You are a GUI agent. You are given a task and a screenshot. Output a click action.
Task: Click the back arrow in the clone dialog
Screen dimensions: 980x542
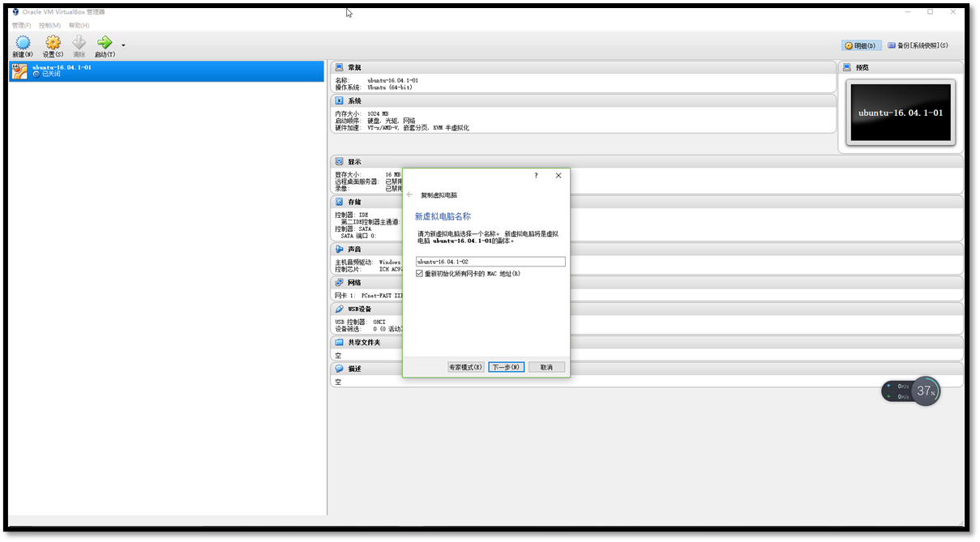(410, 195)
